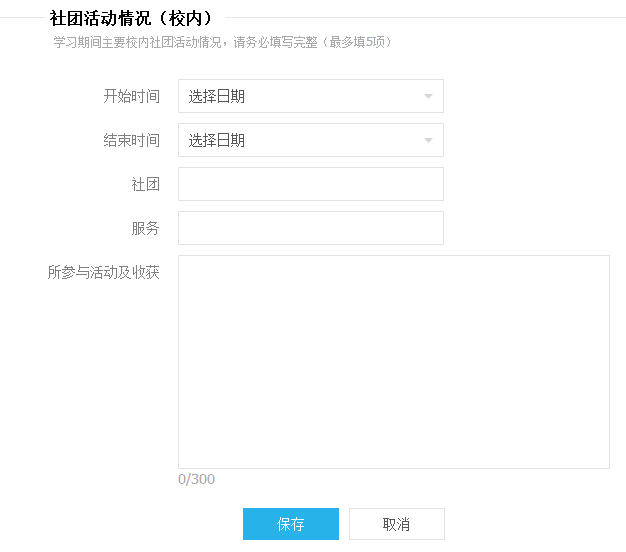Click the 社团活动情况（校内） section heading
Viewport: 626px width, 552px height.
coord(131,18)
